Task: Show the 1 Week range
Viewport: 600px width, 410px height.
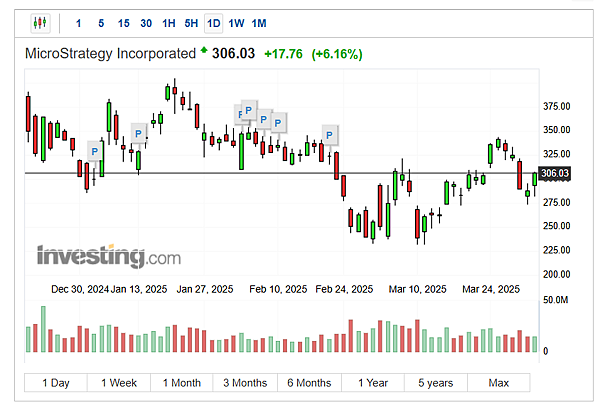Action: click(x=119, y=383)
